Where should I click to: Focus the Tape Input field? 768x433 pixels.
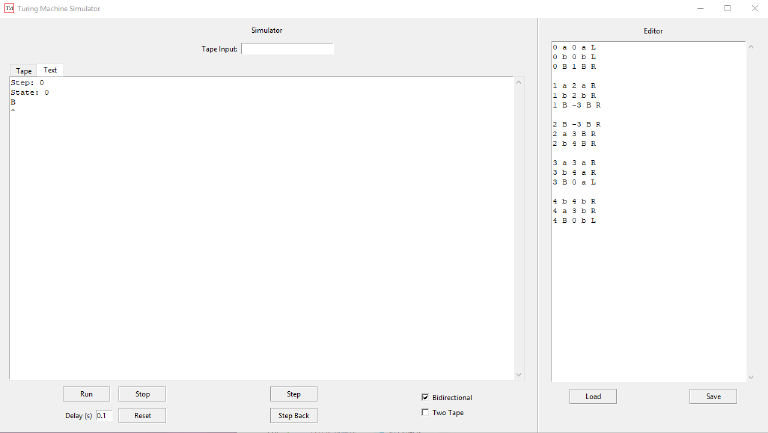[288, 49]
